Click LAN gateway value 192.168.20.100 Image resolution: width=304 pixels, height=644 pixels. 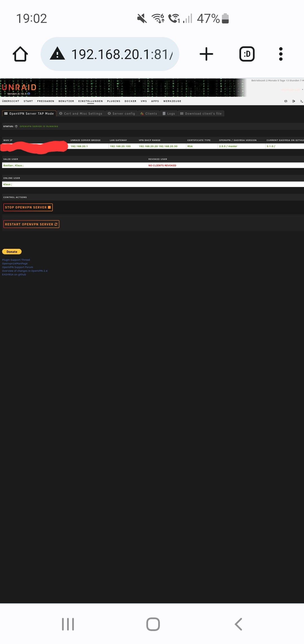pyautogui.click(x=120, y=146)
